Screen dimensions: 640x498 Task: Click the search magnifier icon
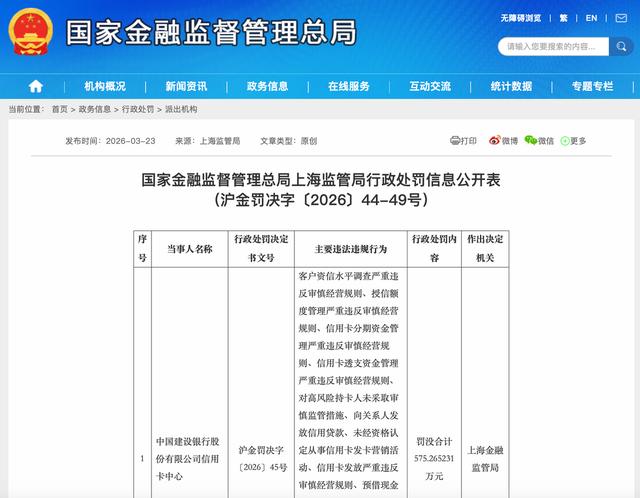[621, 47]
